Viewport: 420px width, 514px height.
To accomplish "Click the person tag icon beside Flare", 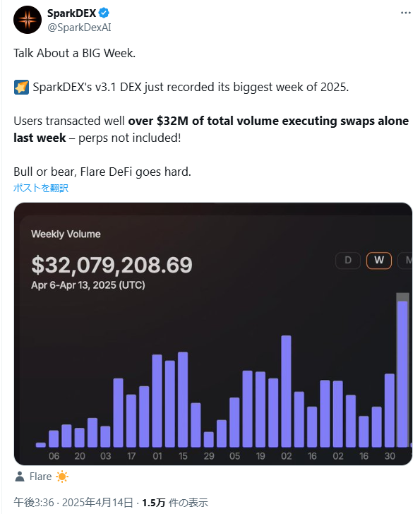I will click(20, 477).
